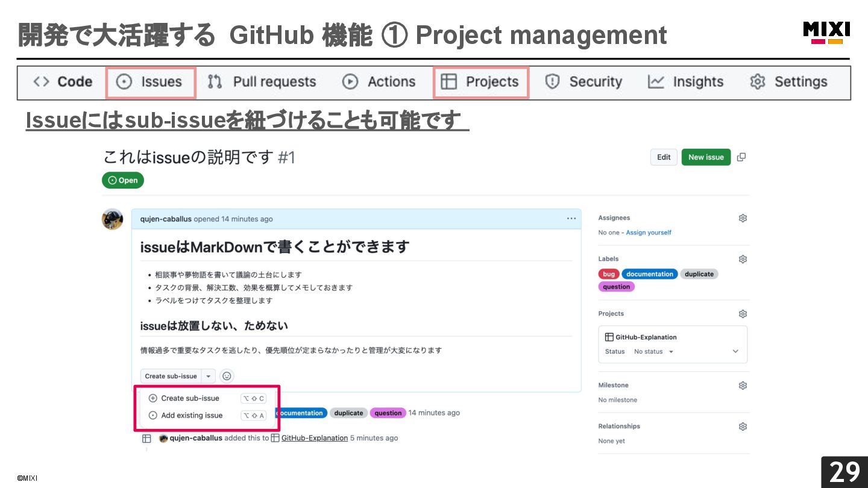Open Relationships settings gear
The height and width of the screenshot is (488, 868).
[x=743, y=427]
